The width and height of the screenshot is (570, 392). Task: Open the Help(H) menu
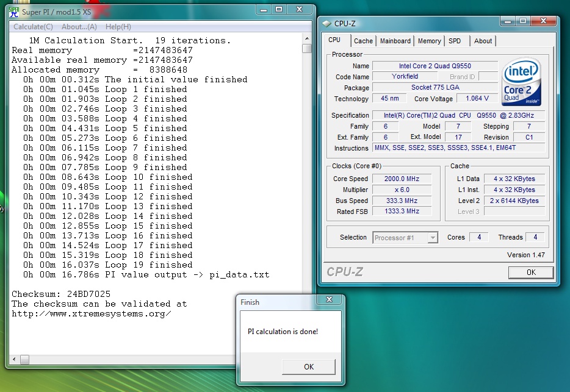pyautogui.click(x=118, y=27)
